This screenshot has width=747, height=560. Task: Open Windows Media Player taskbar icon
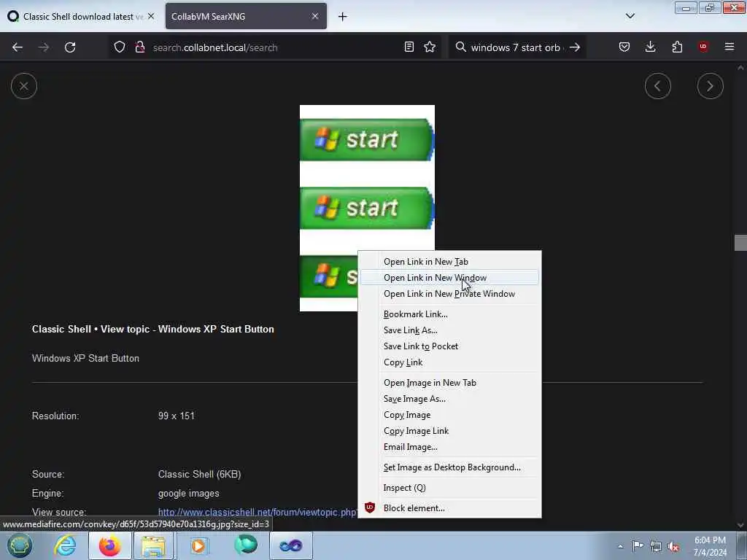coord(198,545)
